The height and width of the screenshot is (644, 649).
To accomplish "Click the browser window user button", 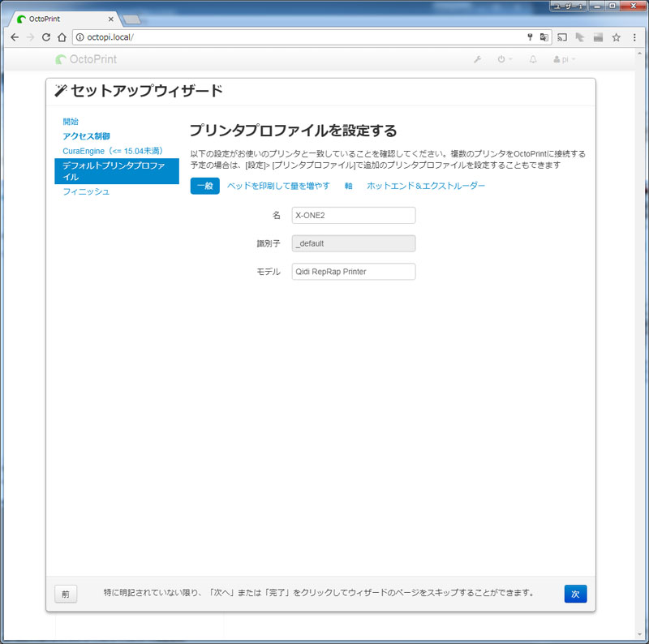I will (x=568, y=6).
